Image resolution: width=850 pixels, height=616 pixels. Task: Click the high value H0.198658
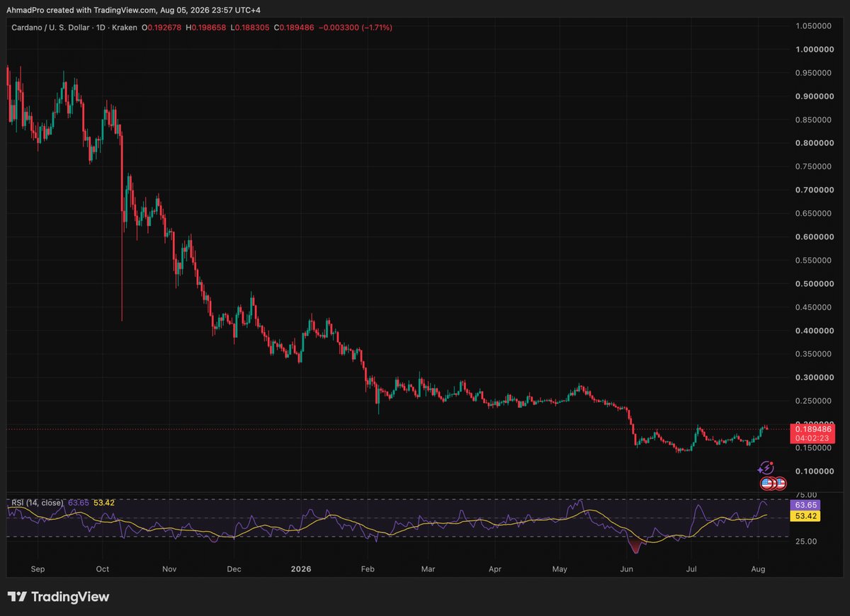click(x=205, y=27)
